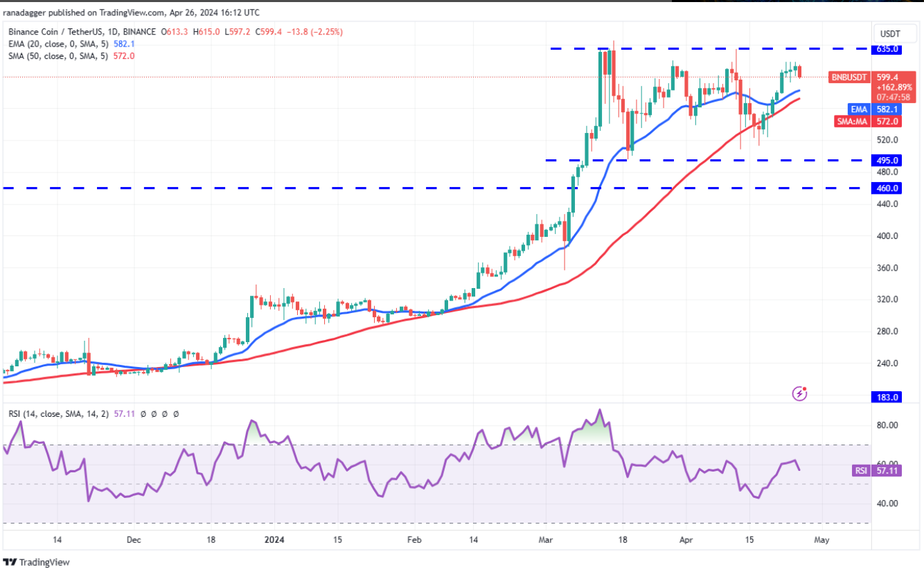
Task: Click the purple lightning bolt icon on the chart
Action: tap(800, 393)
